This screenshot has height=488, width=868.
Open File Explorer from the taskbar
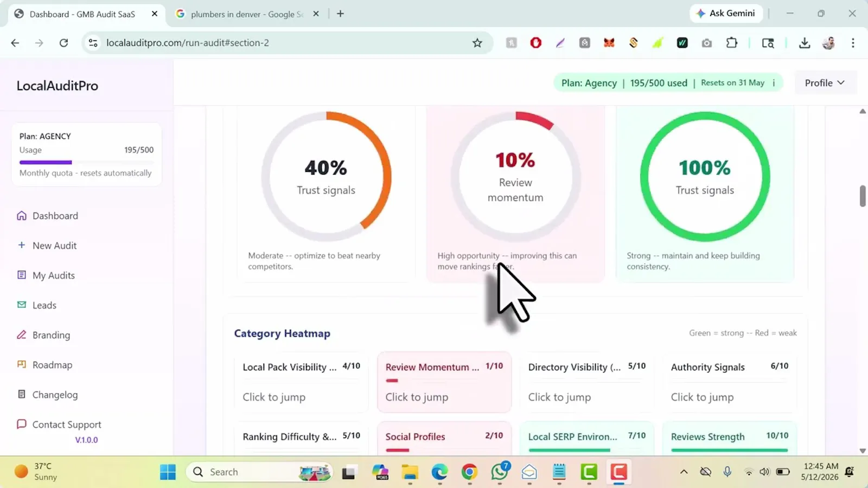click(410, 472)
